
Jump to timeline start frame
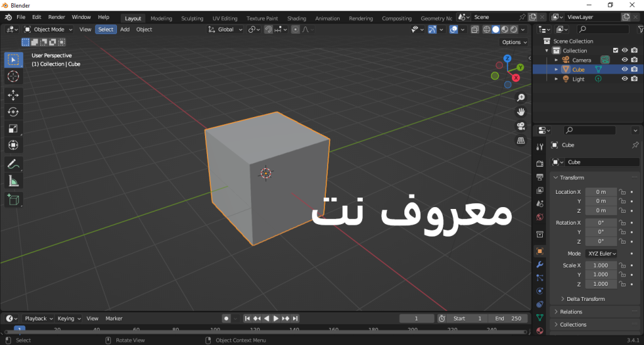(247, 319)
